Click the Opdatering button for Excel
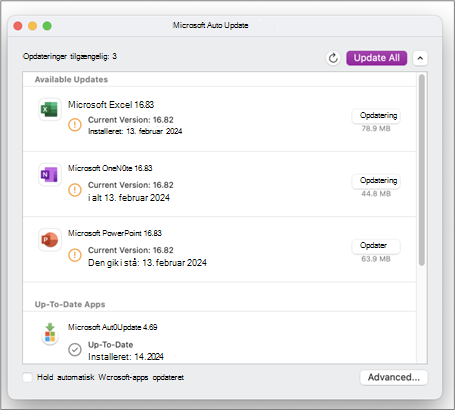Screen dimensions: 455x410 point(376,116)
